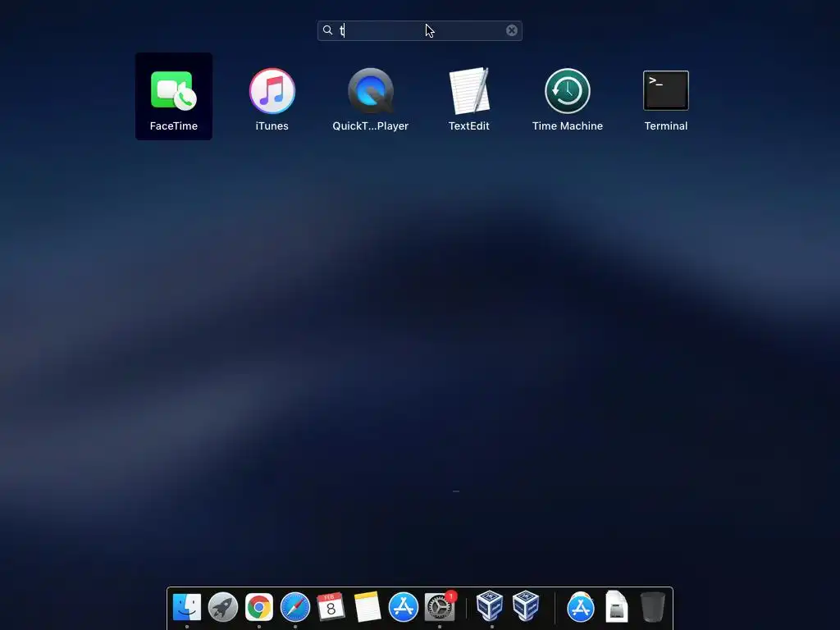This screenshot has width=840, height=630.
Task: Open the VirtualBox icon without a running dot
Action: pyautogui.click(x=526, y=605)
